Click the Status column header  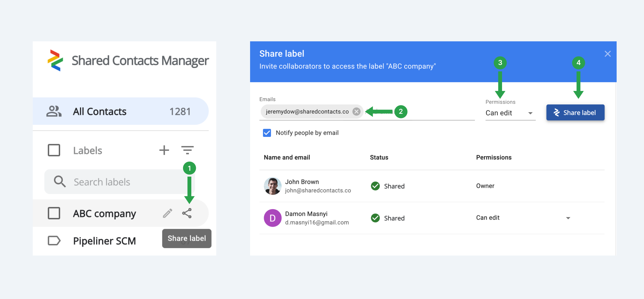[x=379, y=158]
